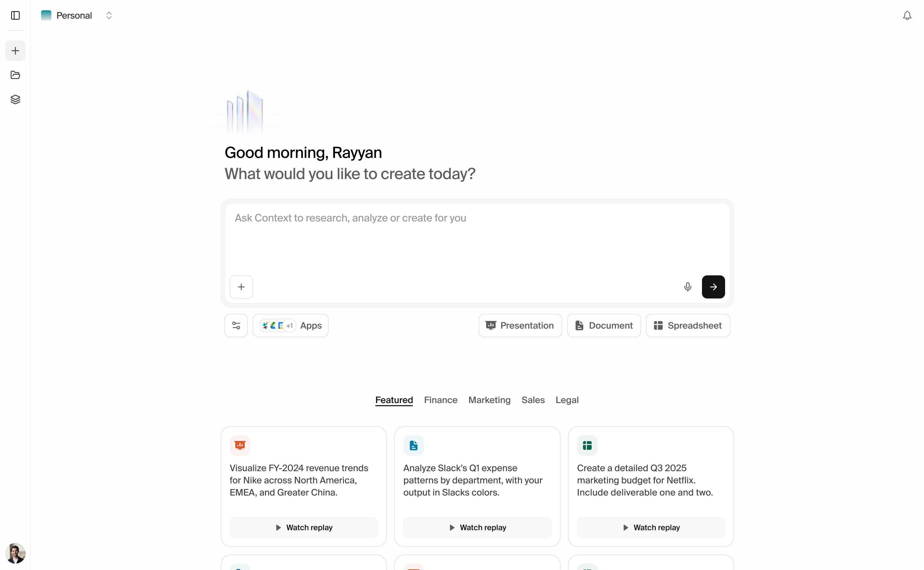Viewport: 924px width, 570px height.
Task: Open the Spreadsheet creation option
Action: [687, 325]
